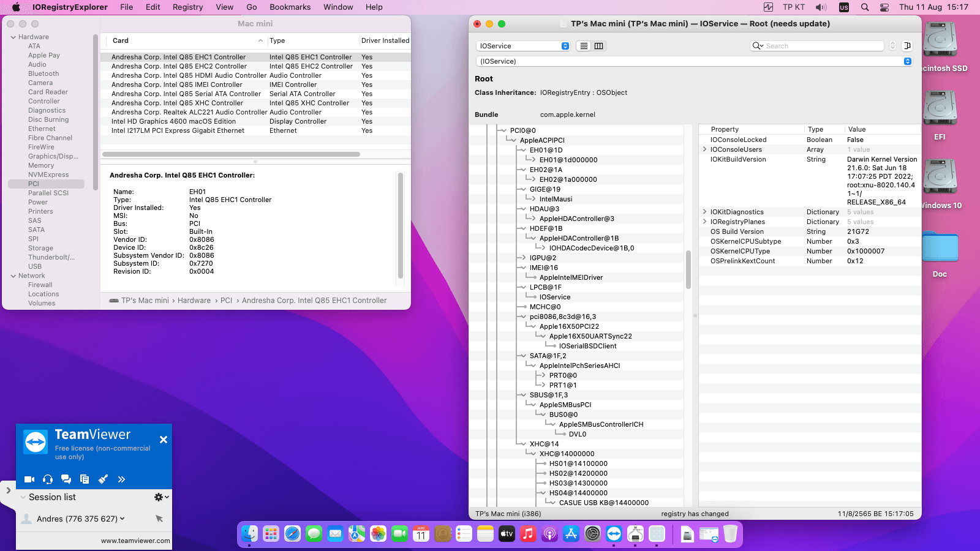Switch registry view to list mode
This screenshot has width=980, height=551.
pos(584,46)
